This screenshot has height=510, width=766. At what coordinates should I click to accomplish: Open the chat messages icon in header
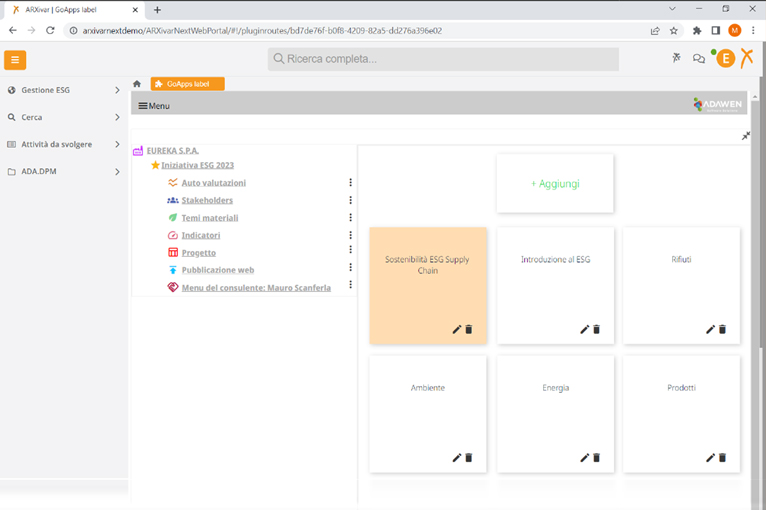point(699,59)
